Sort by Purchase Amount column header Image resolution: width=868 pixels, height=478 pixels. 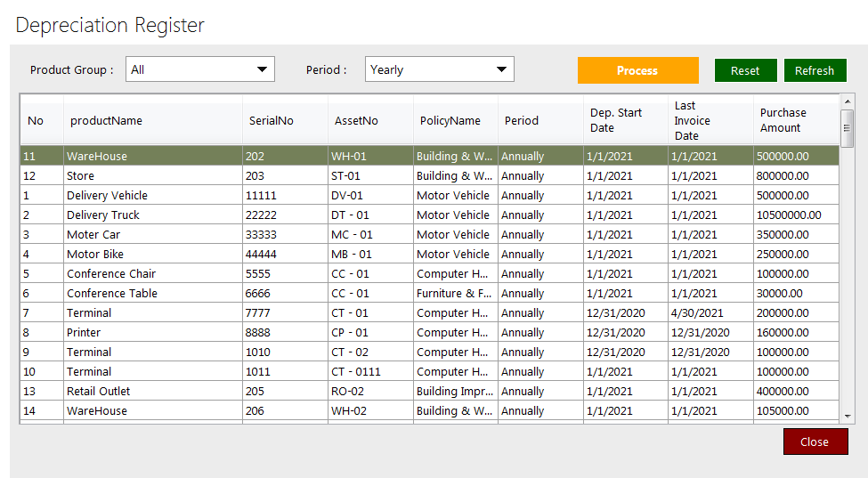pyautogui.click(x=783, y=120)
